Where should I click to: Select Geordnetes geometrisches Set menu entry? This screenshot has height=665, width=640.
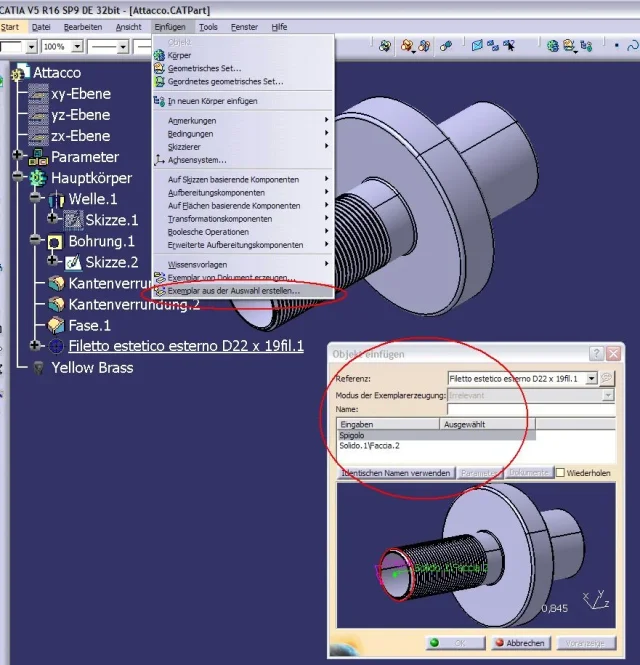(x=243, y=81)
